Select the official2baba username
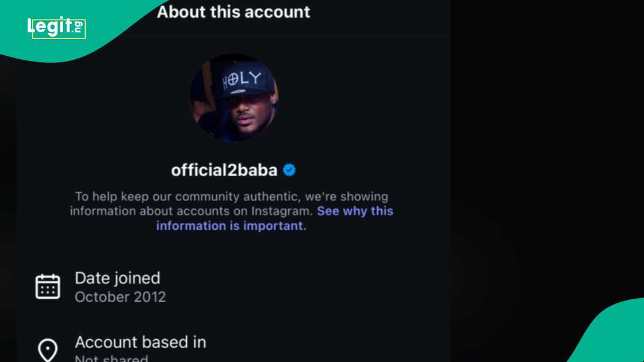 click(x=224, y=171)
